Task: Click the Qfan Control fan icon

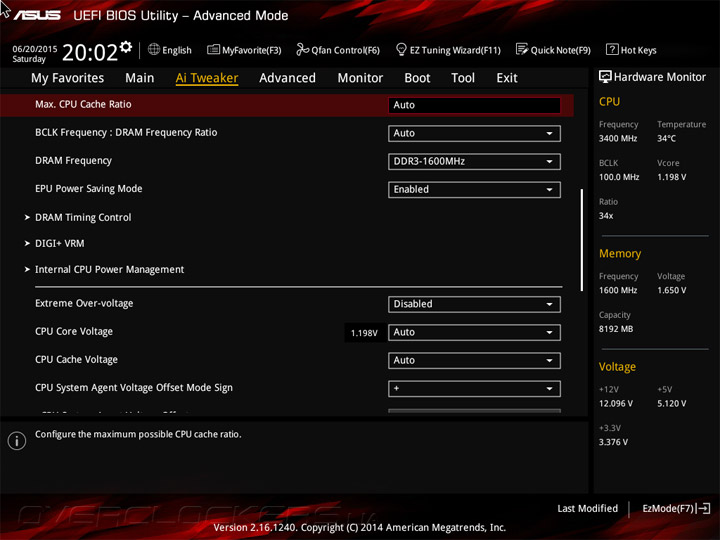Action: click(x=303, y=49)
